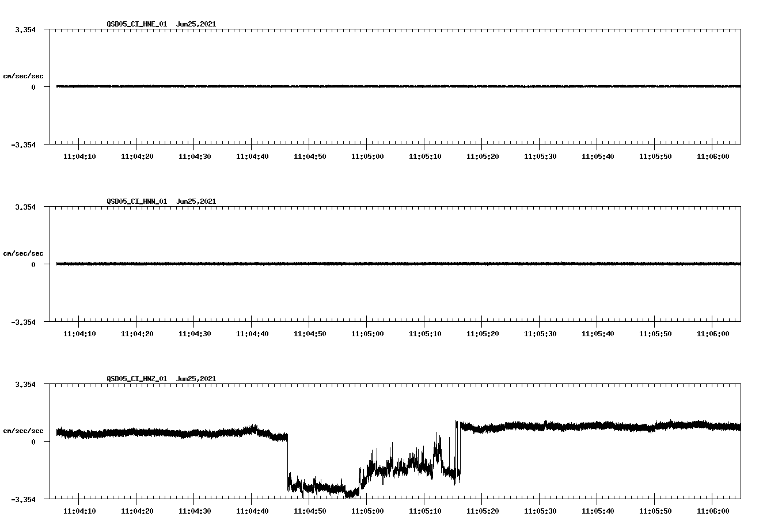
Task: Click the QSD05_CI_HNE_01 plot title
Action: pos(137,24)
